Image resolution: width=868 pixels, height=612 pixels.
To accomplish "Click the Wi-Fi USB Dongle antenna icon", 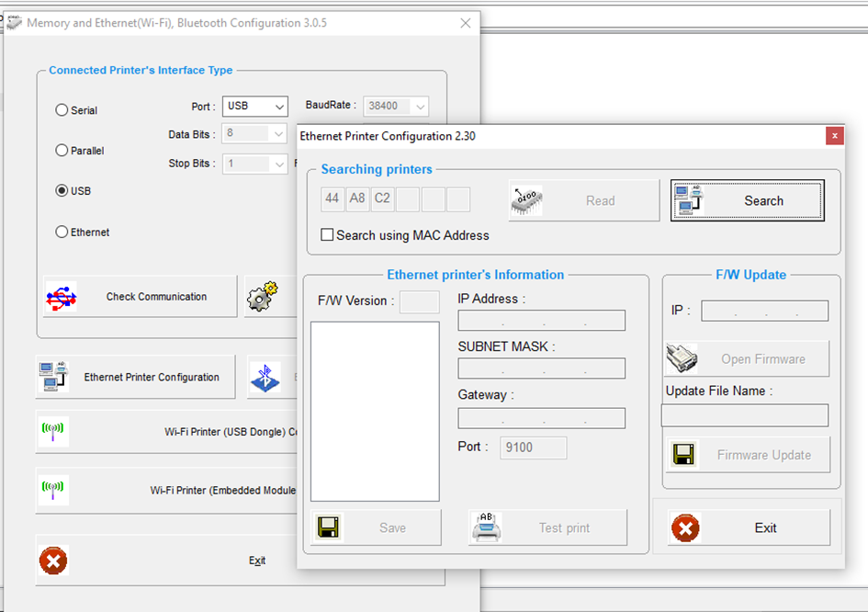I will click(53, 431).
